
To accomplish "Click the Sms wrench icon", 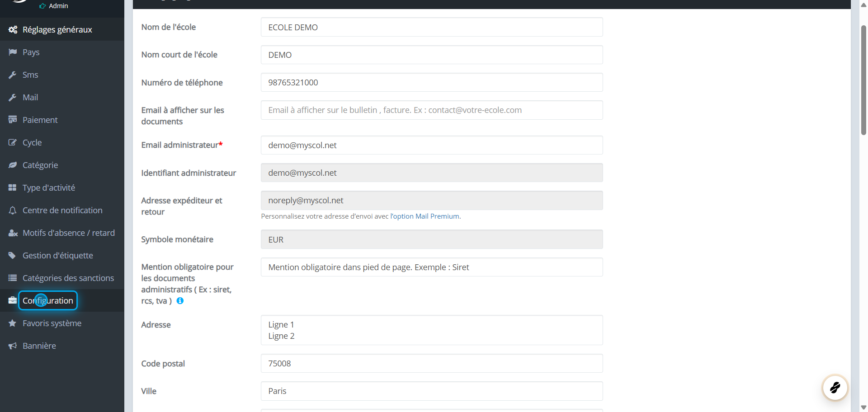I will (13, 75).
